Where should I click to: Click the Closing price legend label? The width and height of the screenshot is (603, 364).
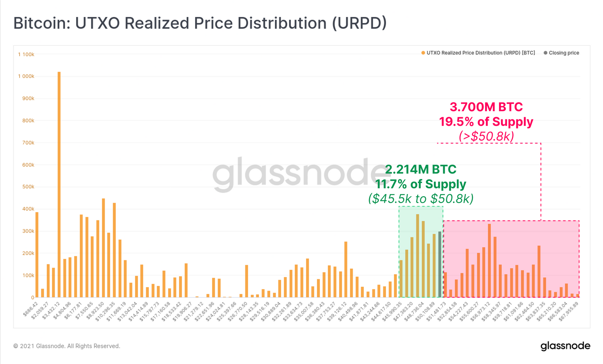pos(564,53)
